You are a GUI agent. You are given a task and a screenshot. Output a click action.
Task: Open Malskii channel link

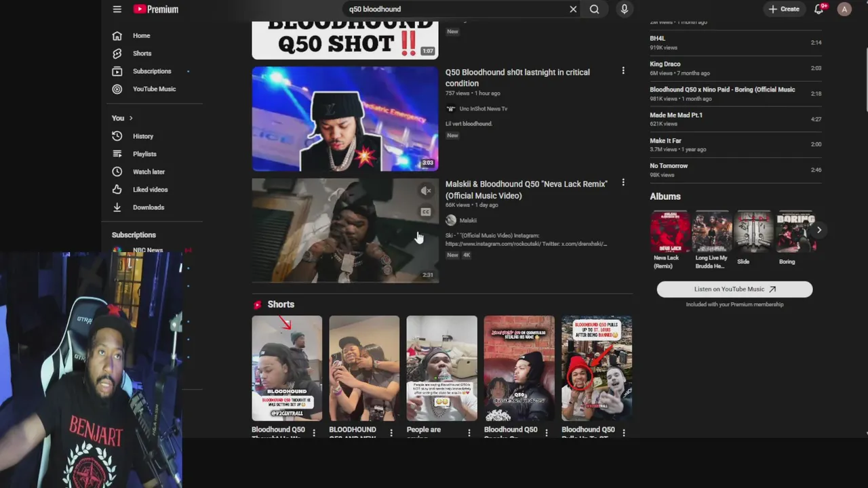[468, 220]
